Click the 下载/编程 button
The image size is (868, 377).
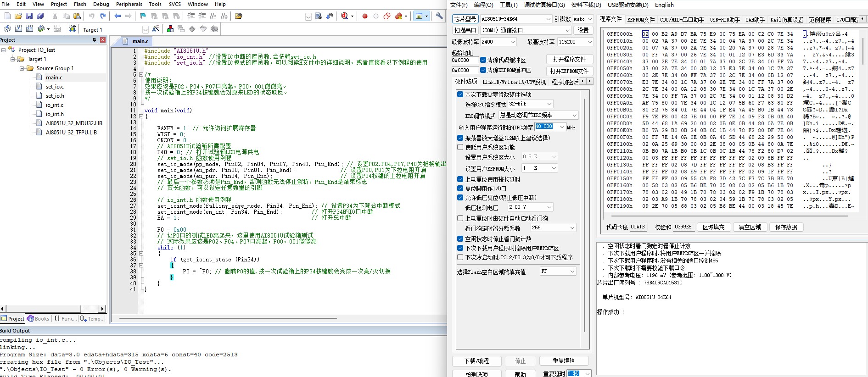[x=476, y=361]
